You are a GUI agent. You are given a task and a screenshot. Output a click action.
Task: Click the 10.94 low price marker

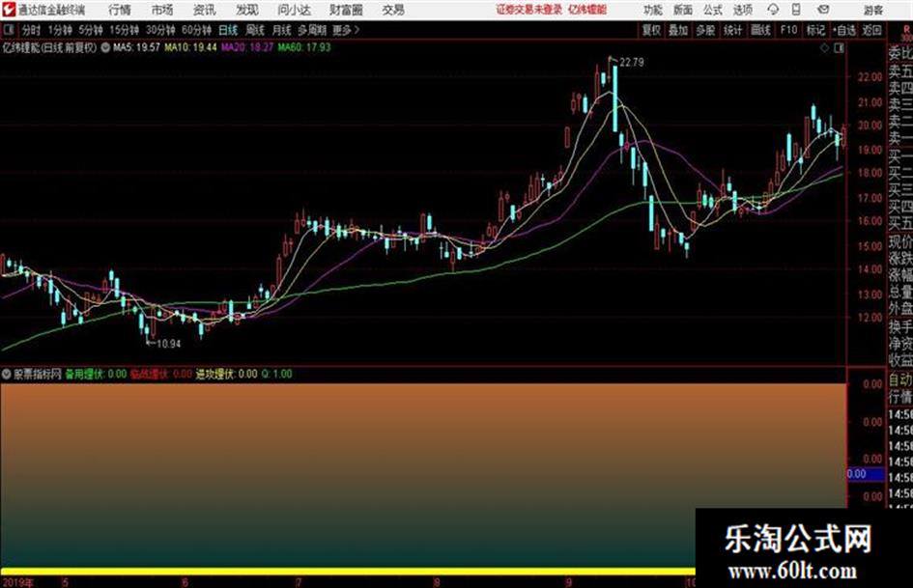click(168, 344)
